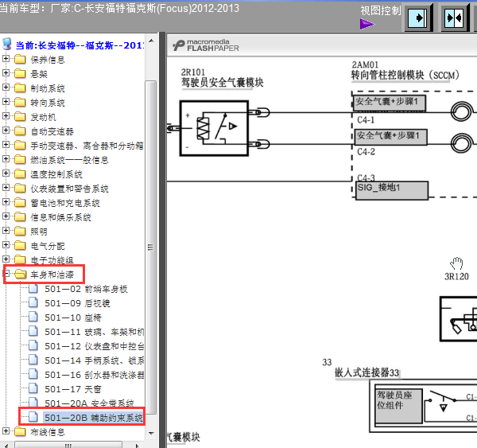Click the 2AM01 转向管柱控制模块 label

405,71
